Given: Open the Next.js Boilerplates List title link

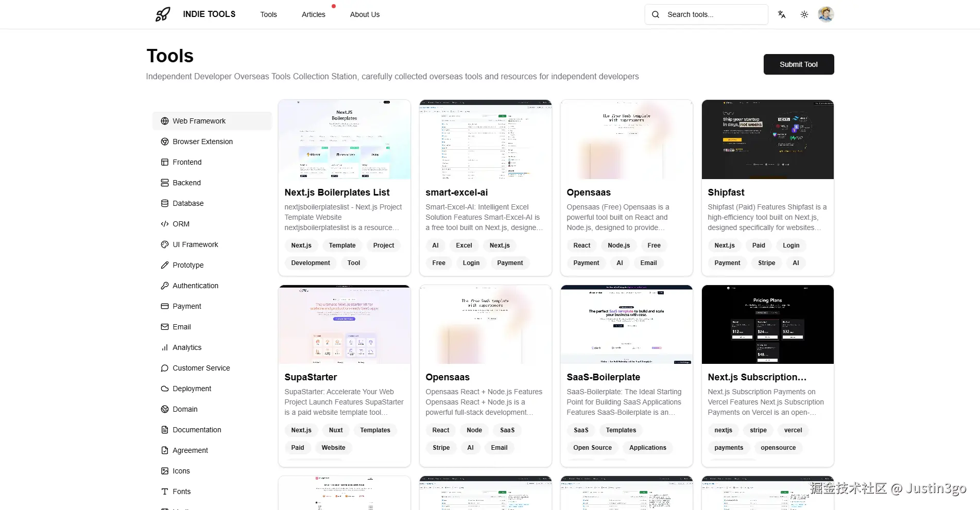Looking at the screenshot, I should pos(337,192).
